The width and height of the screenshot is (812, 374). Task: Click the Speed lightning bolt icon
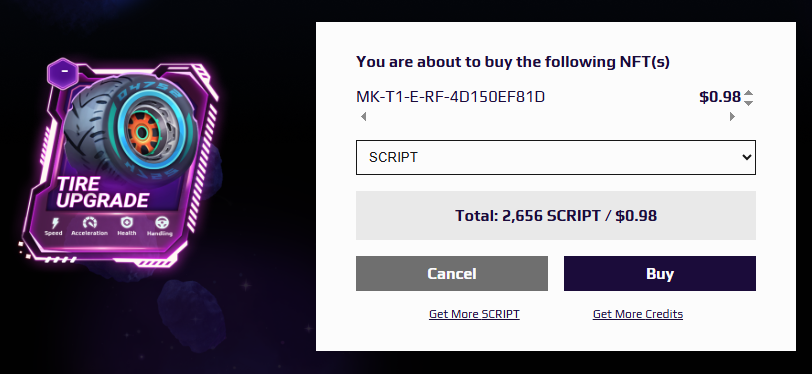(54, 223)
